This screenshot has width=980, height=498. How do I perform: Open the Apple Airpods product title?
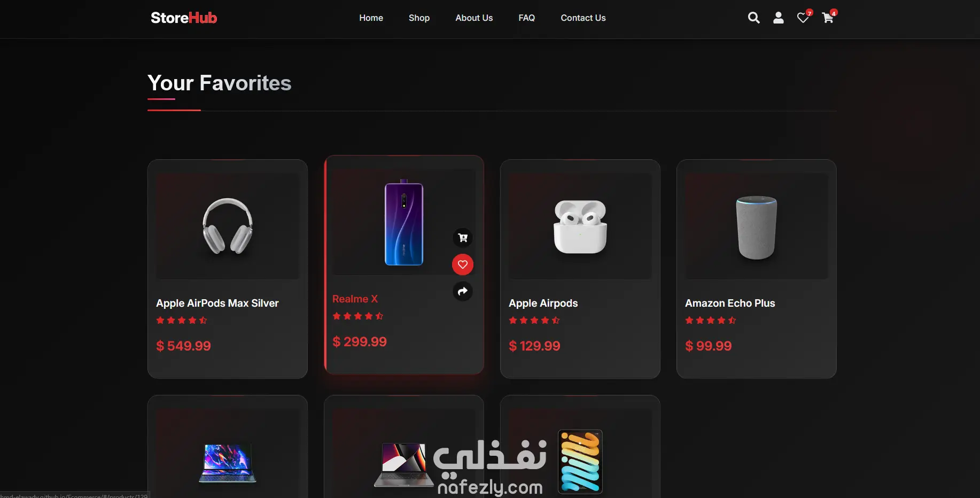tap(543, 303)
